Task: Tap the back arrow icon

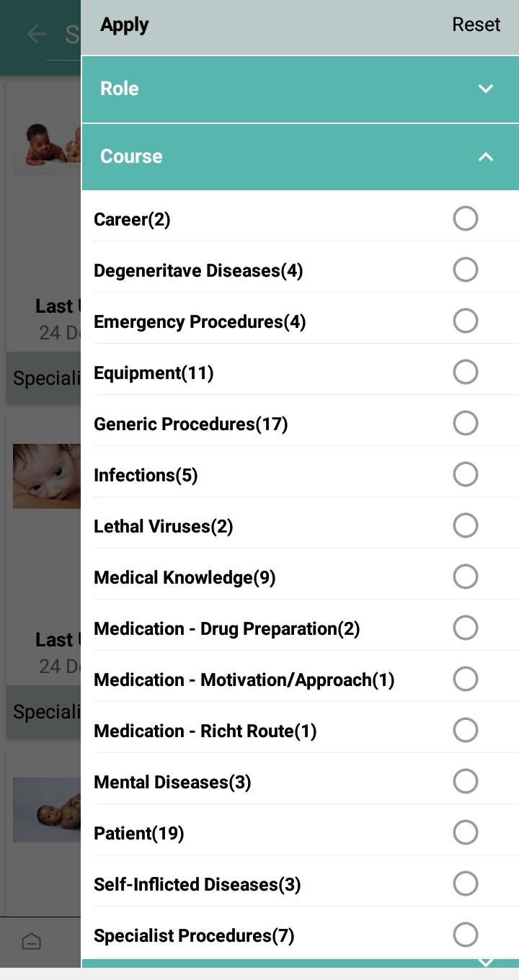Action: click(x=36, y=33)
